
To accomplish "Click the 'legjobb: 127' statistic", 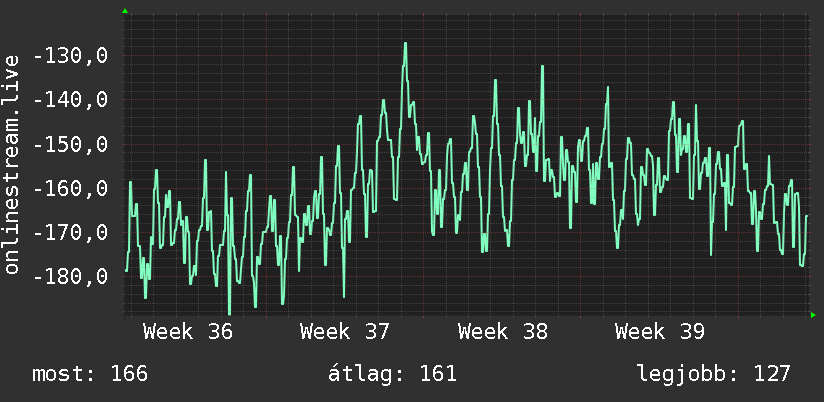I will coord(714,374).
